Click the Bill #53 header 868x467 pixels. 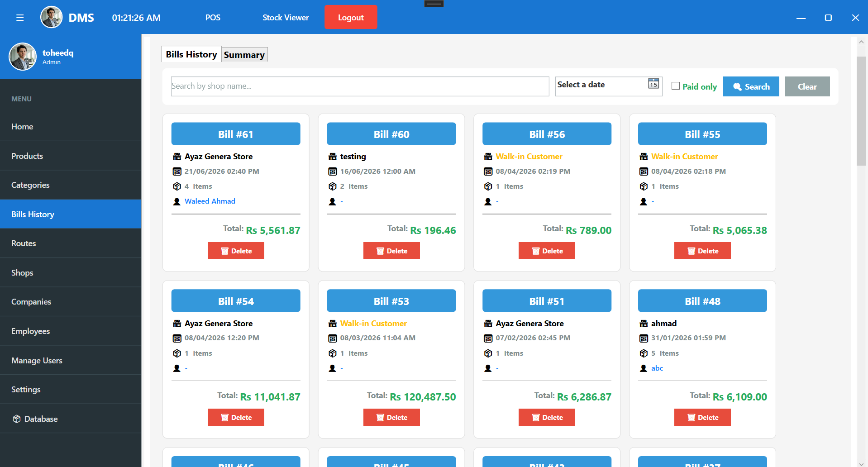coord(391,301)
